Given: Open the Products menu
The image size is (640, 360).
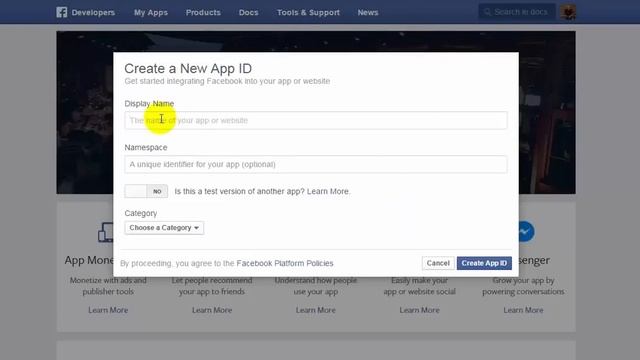Looking at the screenshot, I should pos(203,12).
